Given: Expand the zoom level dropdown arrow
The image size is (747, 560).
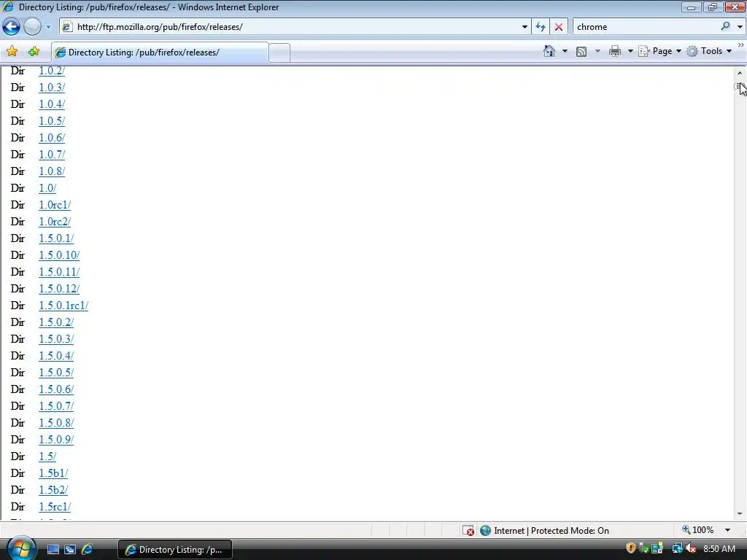Looking at the screenshot, I should tap(727, 530).
